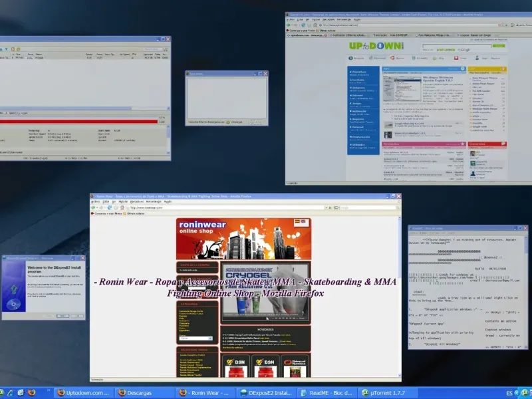Switch to Foro Relaciones tab in Uptodown window
The image size is (532, 399).
click(x=434, y=35)
